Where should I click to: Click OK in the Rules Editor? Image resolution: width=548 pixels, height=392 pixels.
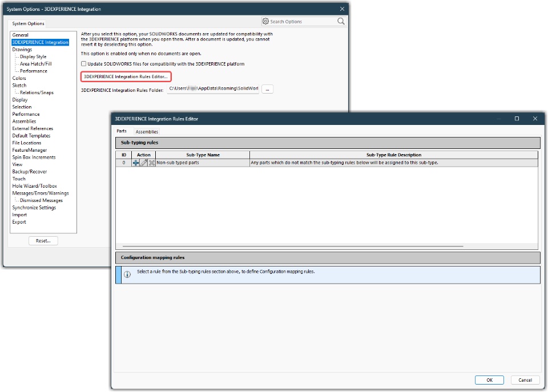tap(489, 380)
